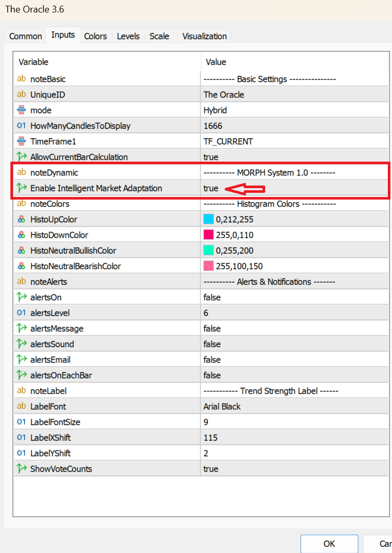Click the string icon next to LabelFont

tap(21, 406)
